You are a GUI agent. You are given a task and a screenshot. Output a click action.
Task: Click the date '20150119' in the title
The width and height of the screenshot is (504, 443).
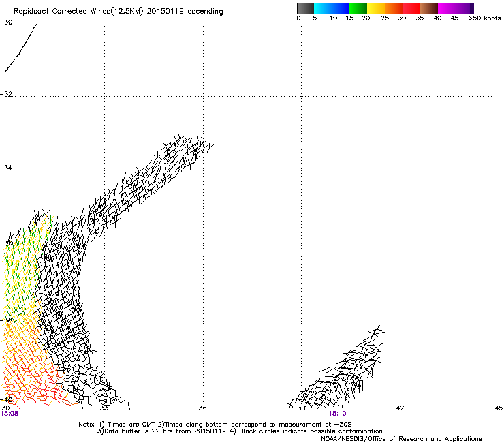coord(166,11)
